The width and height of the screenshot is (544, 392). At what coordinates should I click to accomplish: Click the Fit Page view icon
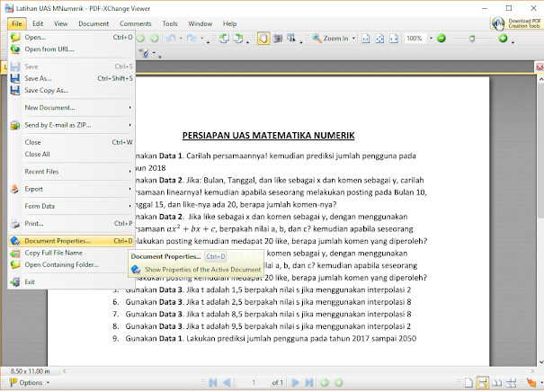coord(379,39)
